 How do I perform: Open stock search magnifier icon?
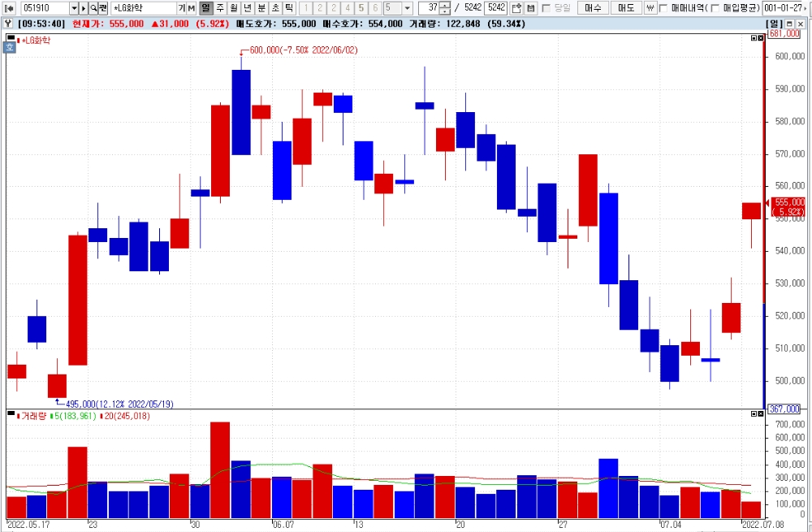[93, 8]
